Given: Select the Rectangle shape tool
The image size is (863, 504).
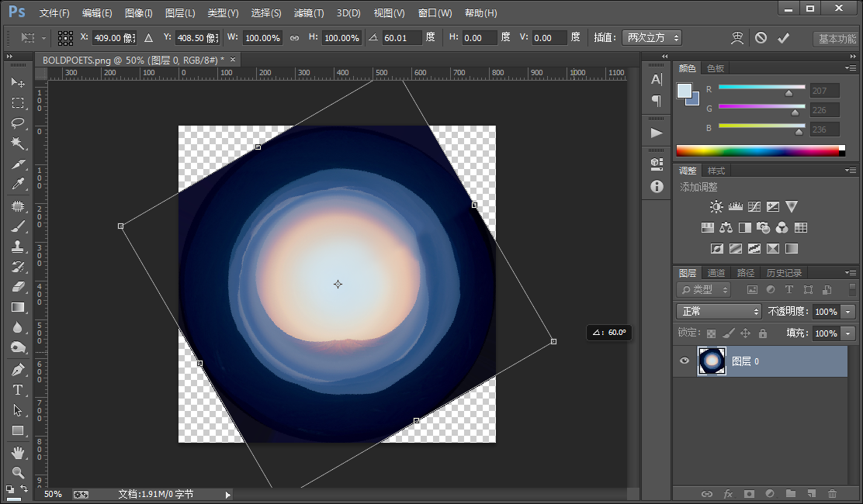Looking at the screenshot, I should click(18, 430).
